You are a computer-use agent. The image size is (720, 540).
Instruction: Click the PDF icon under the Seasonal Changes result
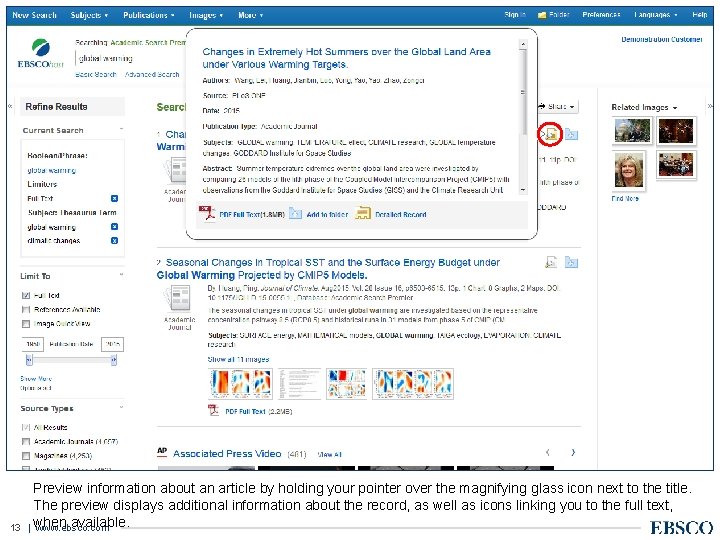coord(214,411)
